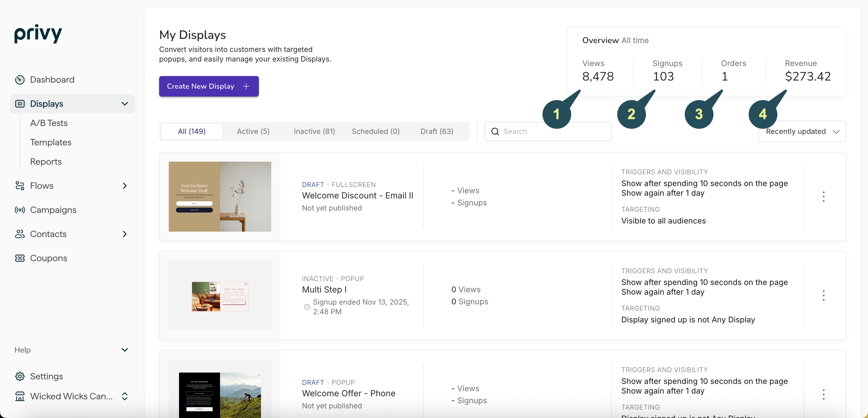The height and width of the screenshot is (418, 868).
Task: Click the Privy logo
Action: (38, 34)
